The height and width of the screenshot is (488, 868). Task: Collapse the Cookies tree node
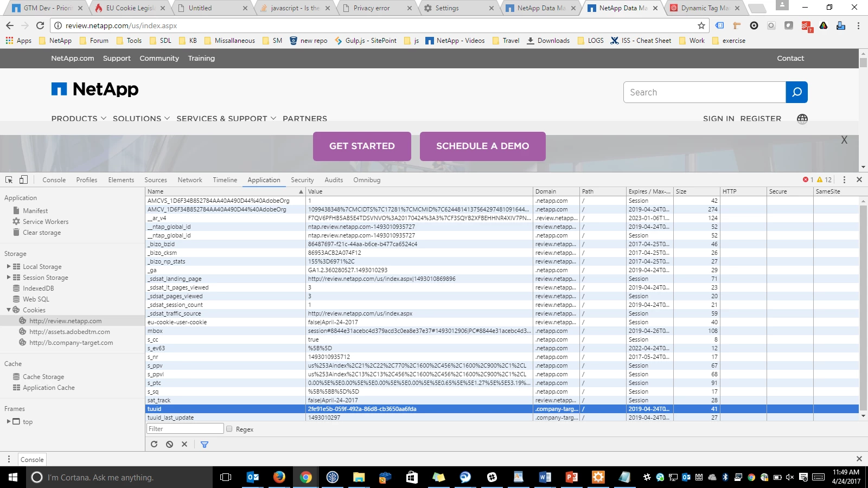(9, 310)
